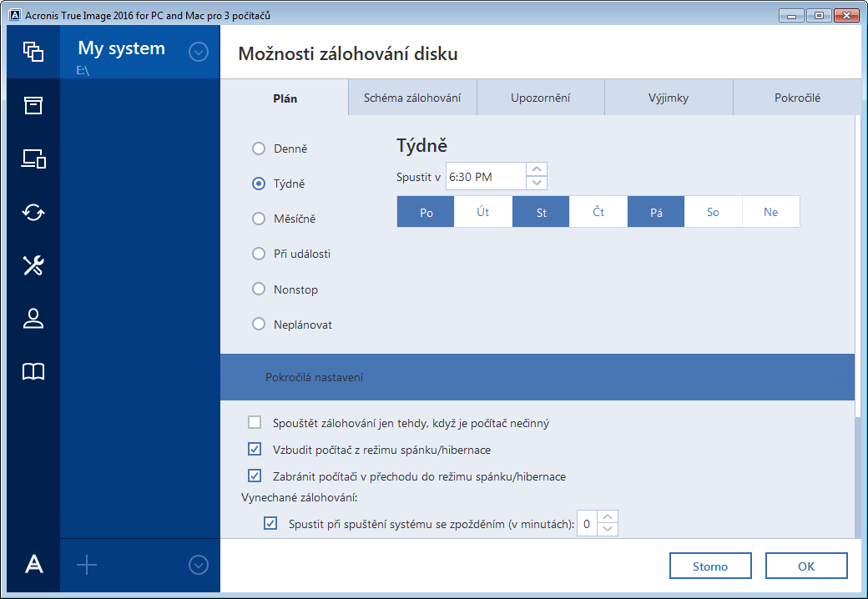Switch to the Plán tab
The height and width of the screenshot is (599, 868).
[285, 98]
